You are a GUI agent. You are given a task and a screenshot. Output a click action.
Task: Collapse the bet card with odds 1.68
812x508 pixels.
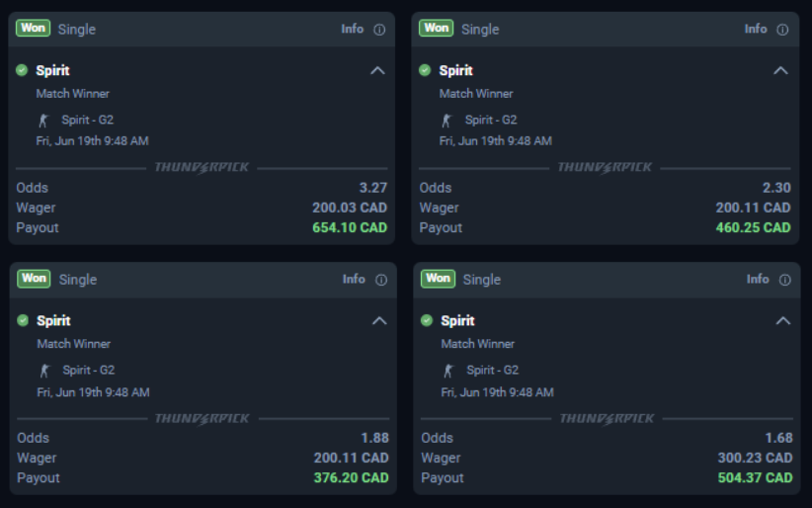tap(783, 321)
